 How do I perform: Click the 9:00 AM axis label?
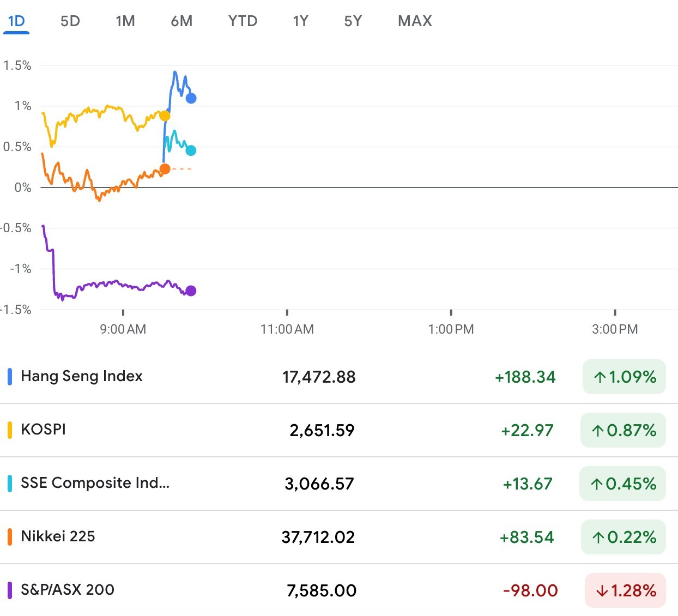click(123, 329)
